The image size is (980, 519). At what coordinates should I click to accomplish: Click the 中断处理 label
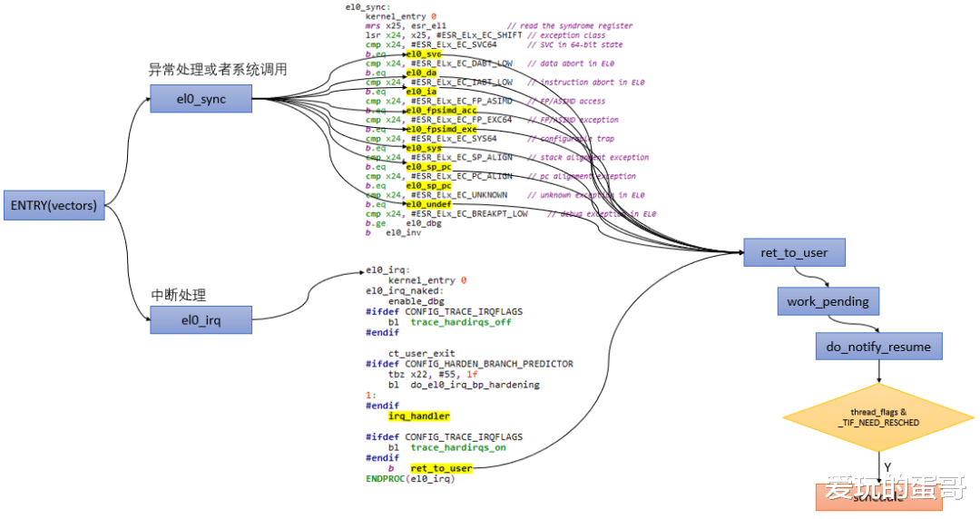178,295
